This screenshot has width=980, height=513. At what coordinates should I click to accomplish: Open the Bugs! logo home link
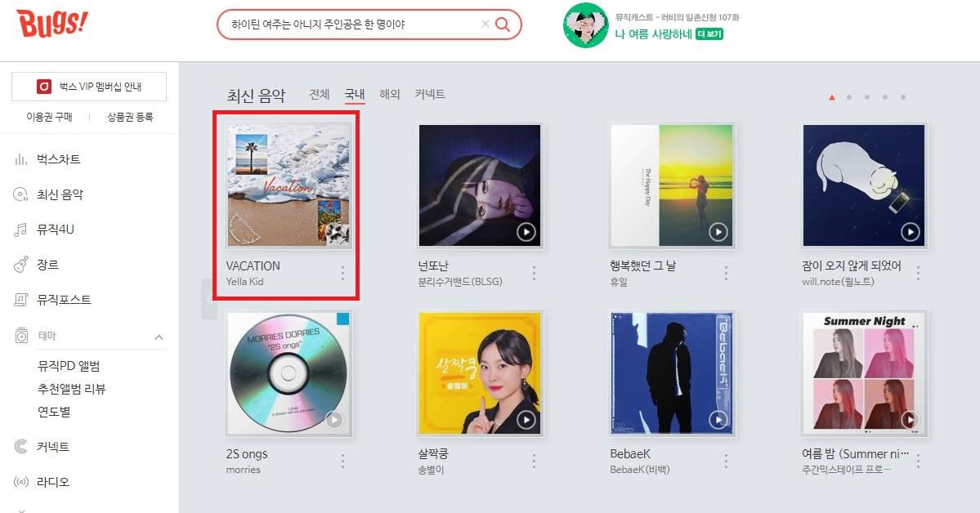point(51,24)
